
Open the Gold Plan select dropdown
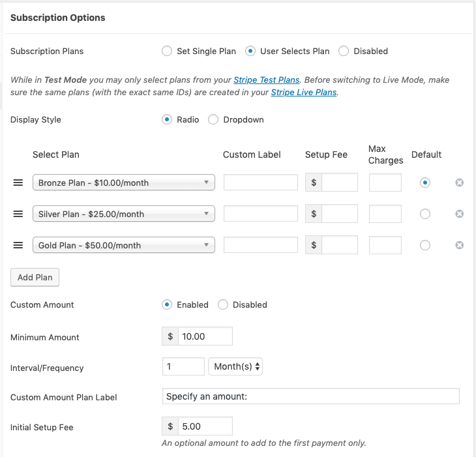tap(124, 245)
